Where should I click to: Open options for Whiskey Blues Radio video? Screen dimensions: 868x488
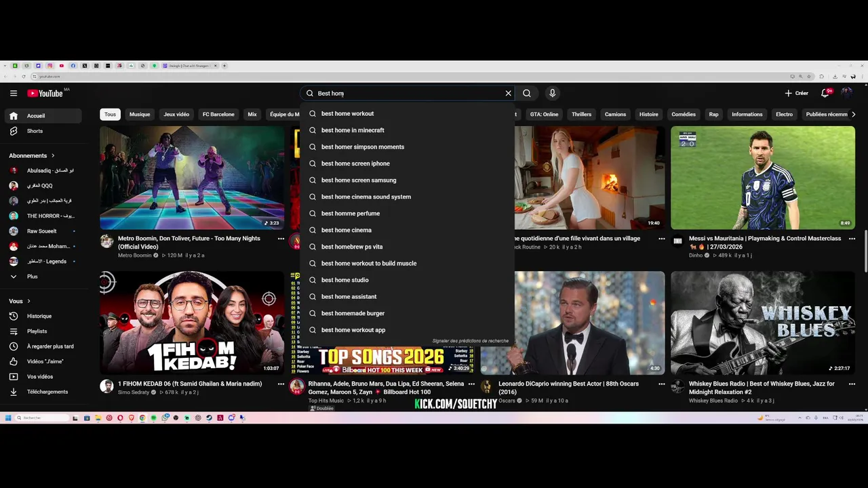click(x=852, y=384)
